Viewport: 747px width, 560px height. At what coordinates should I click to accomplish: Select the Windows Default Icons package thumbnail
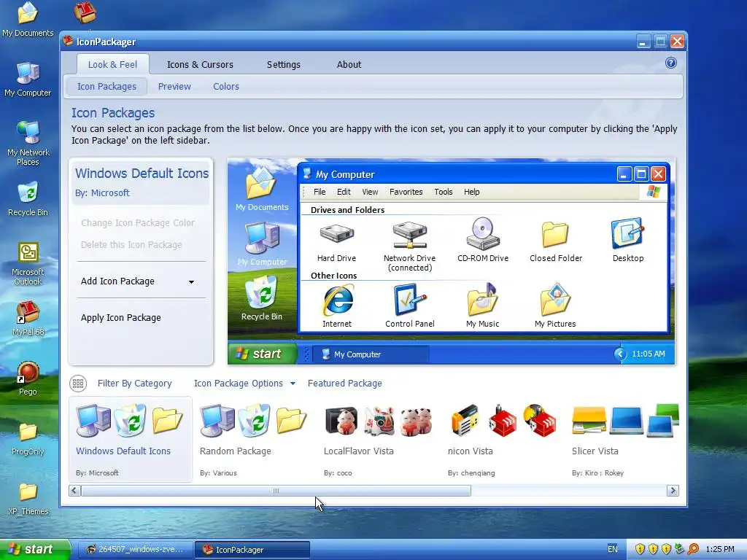click(130, 440)
